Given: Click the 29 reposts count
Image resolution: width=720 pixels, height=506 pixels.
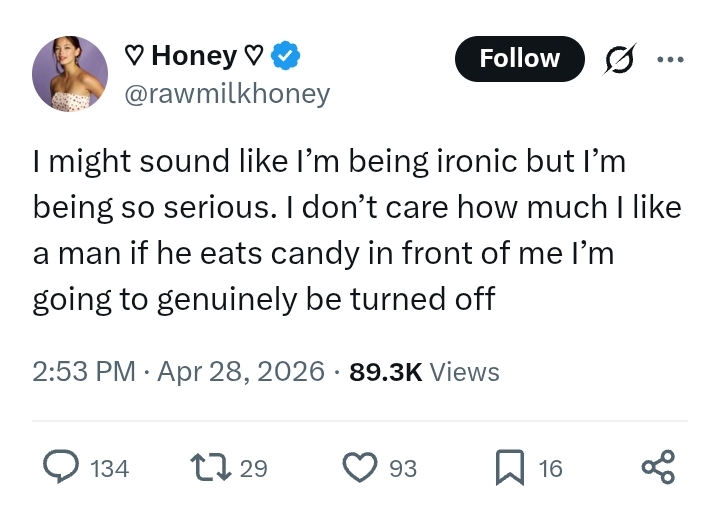Looking at the screenshot, I should 254,468.
